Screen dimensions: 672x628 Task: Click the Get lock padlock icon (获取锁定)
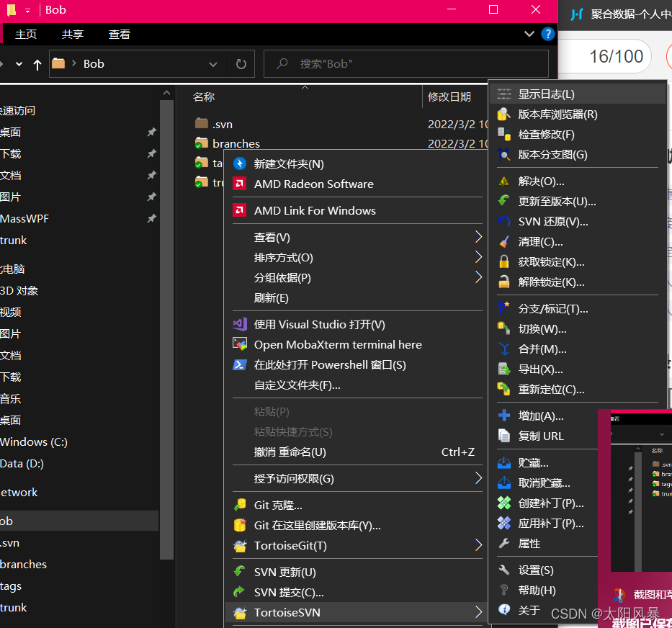(x=504, y=262)
